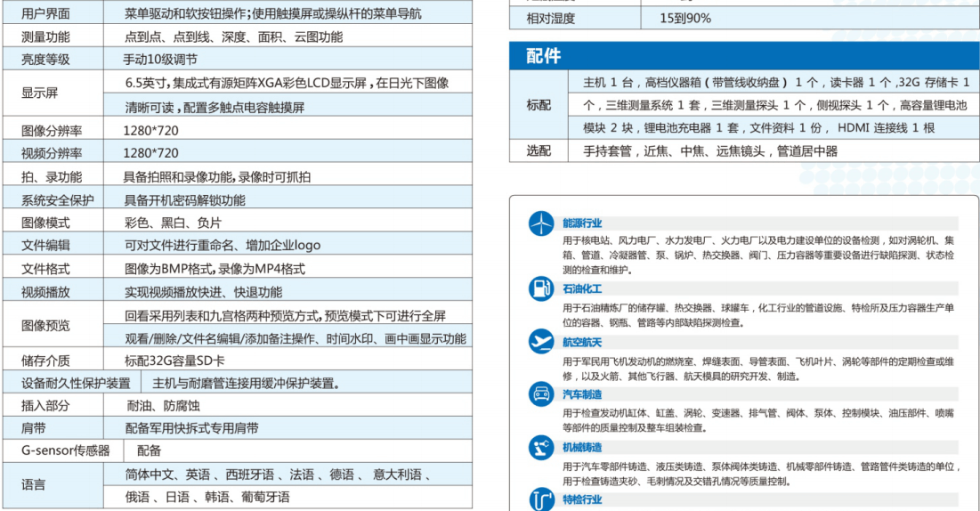Click the 特检行业 icon at the bottom
Viewport: 980px width, 511px height.
coord(540,499)
